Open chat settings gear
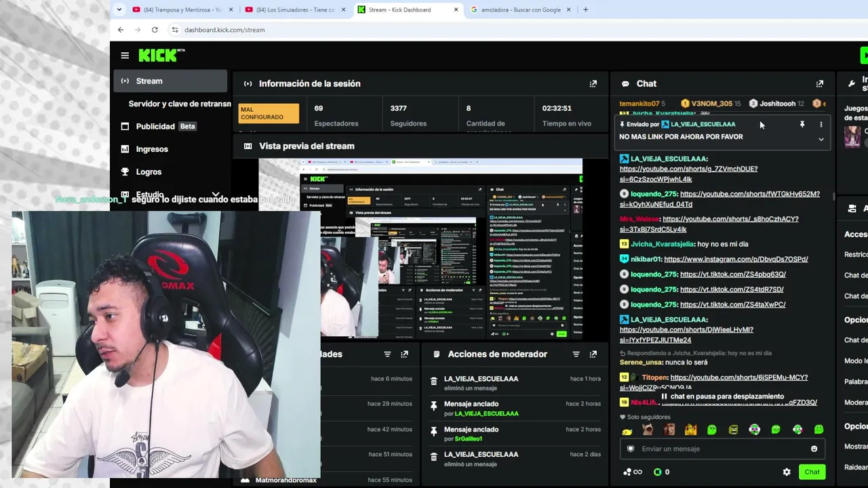 (787, 472)
